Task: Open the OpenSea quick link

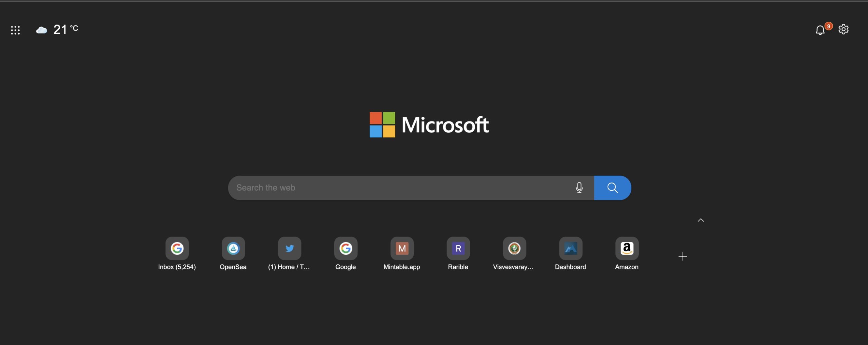Action: [x=233, y=253]
